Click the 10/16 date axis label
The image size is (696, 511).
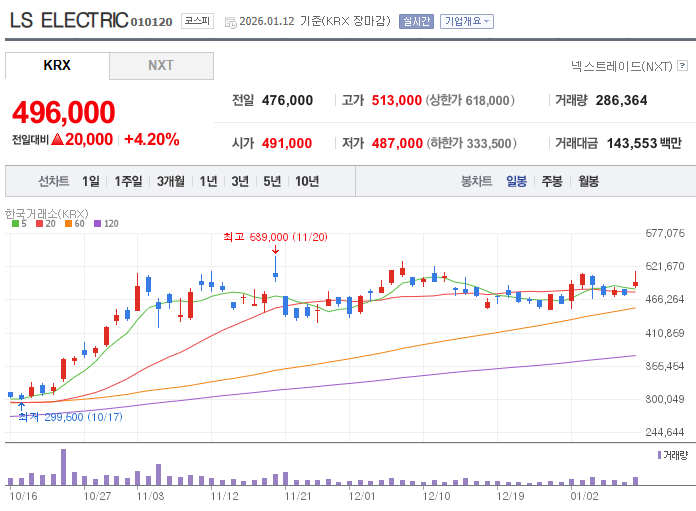point(24,496)
